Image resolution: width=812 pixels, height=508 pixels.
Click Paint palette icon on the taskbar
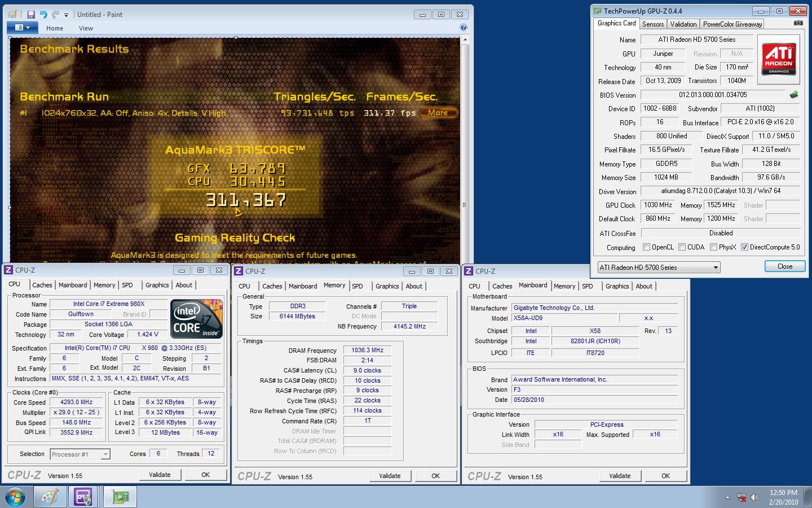(50, 497)
